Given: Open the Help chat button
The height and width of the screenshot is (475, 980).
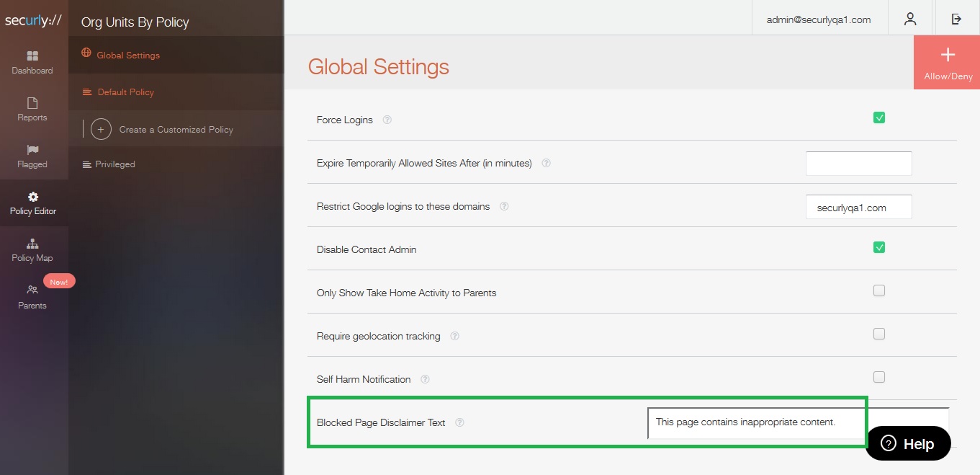Looking at the screenshot, I should coord(908,443).
